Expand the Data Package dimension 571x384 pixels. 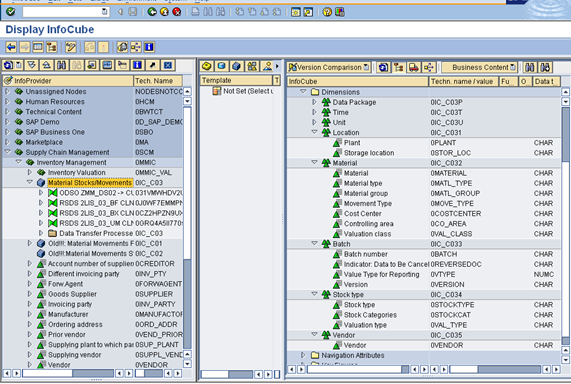point(314,102)
